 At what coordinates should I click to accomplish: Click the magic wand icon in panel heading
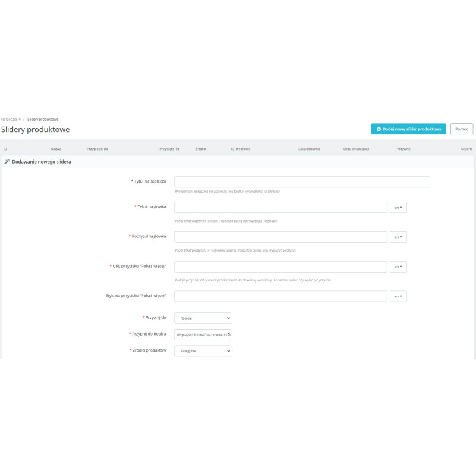click(7, 161)
